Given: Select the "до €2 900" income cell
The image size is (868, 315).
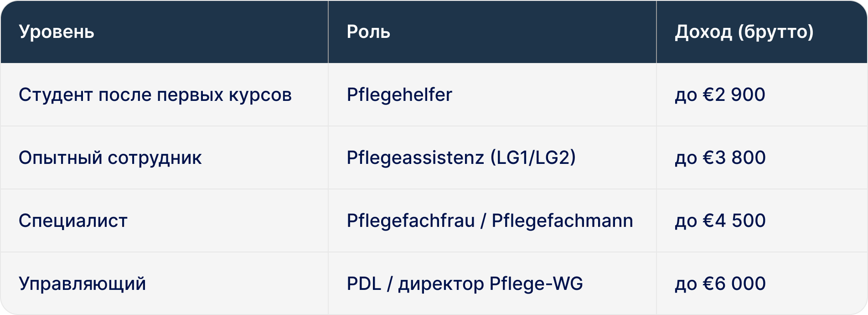Looking at the screenshot, I should pyautogui.click(x=720, y=95).
